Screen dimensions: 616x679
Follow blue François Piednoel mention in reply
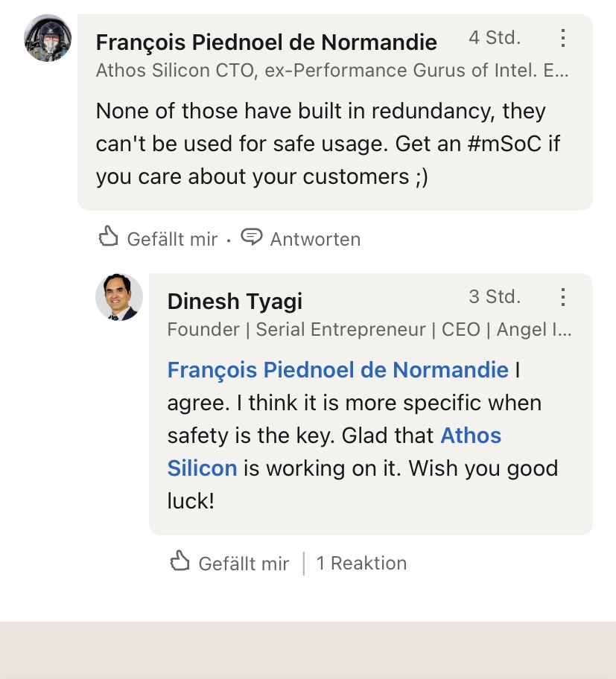click(338, 370)
